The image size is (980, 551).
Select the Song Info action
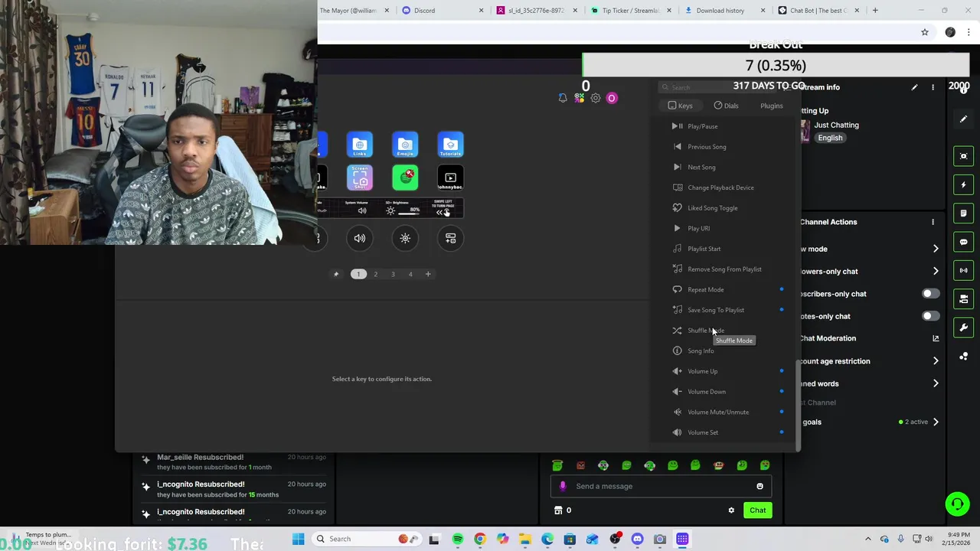(701, 350)
